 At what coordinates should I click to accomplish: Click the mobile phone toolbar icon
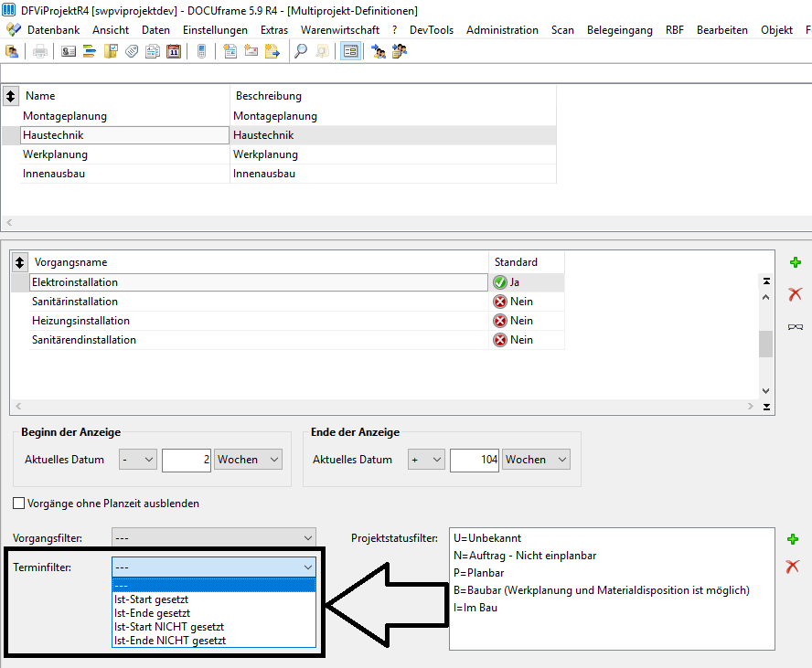point(202,51)
